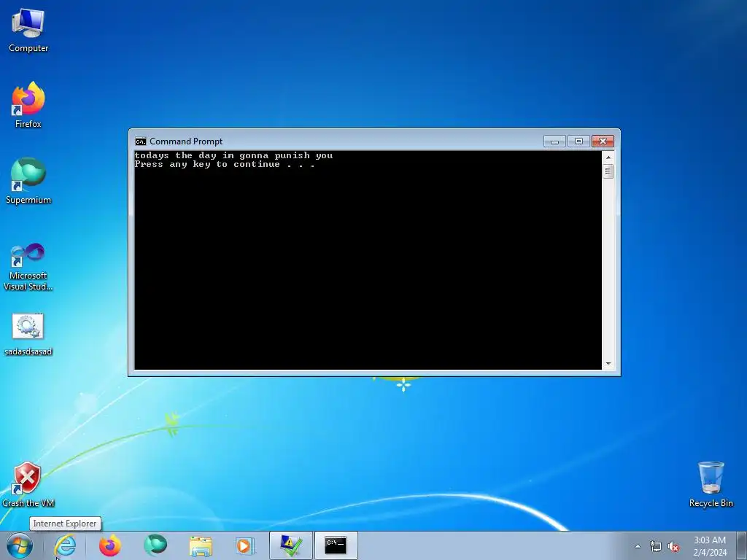Close the Command Prompt window
Viewport: 747px width, 560px height.
(603, 141)
